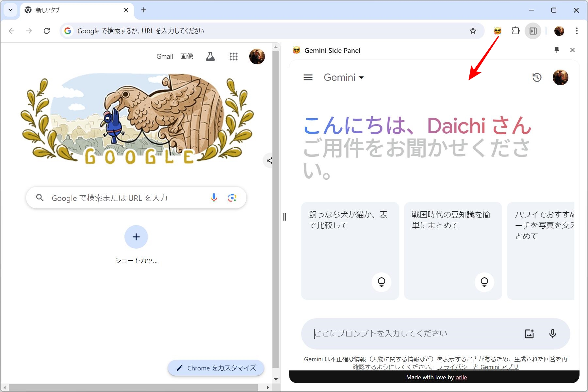Click Chrome をカスタマイズ button
This screenshot has width=588, height=392.
[x=216, y=368]
